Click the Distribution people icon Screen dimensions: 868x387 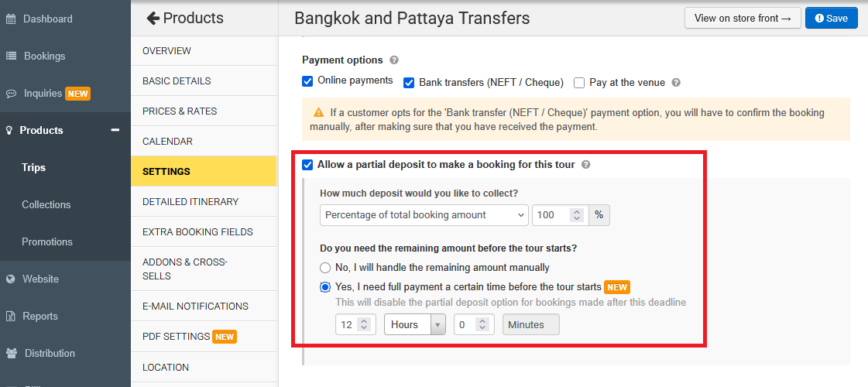pos(11,353)
